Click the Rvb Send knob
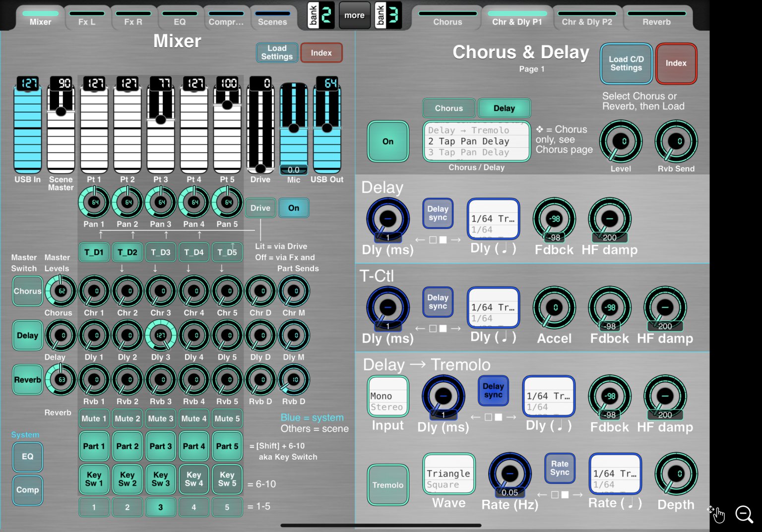Screen dimensions: 762x532 (676, 142)
